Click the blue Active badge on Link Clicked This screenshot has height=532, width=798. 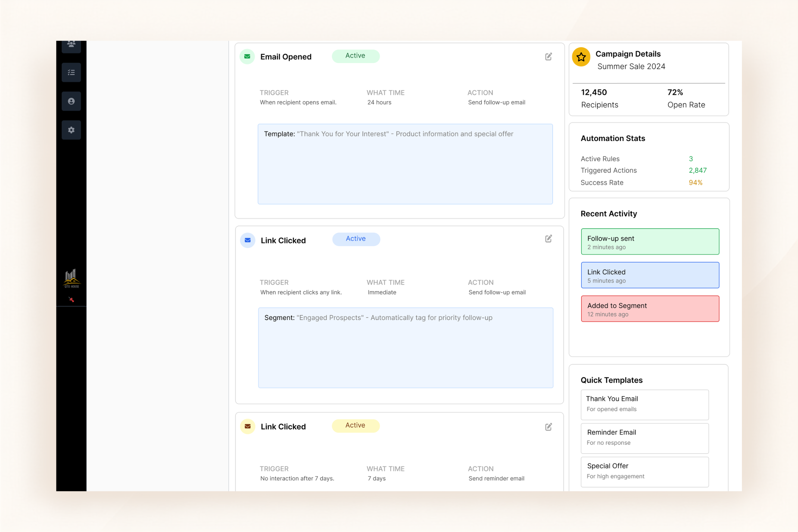point(356,239)
